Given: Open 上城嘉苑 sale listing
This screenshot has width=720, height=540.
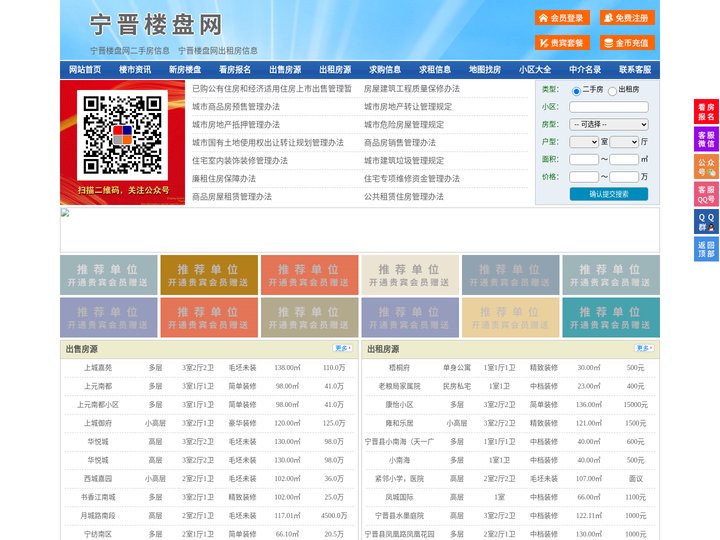Looking at the screenshot, I should 98,367.
